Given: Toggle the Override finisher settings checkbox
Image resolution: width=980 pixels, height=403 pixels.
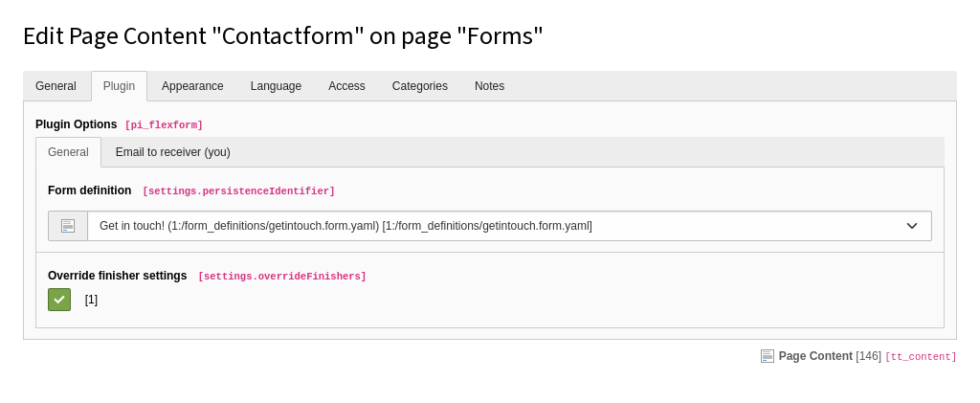Looking at the screenshot, I should click(59, 300).
